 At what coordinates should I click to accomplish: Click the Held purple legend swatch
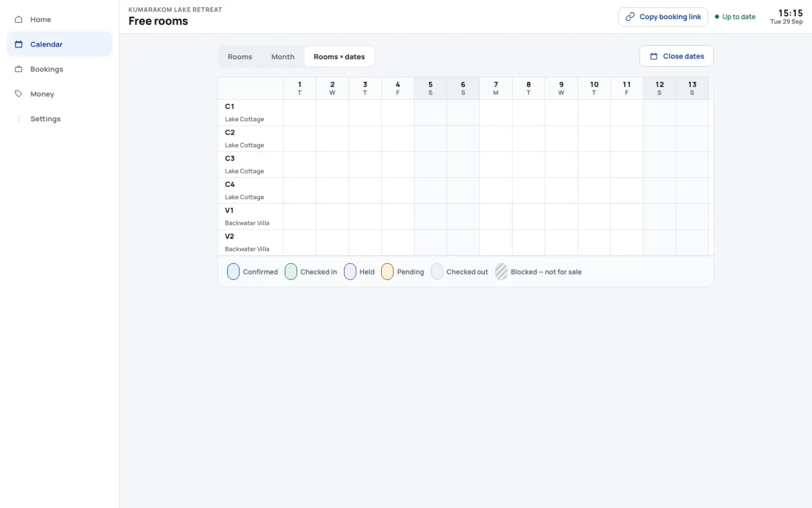click(350, 272)
